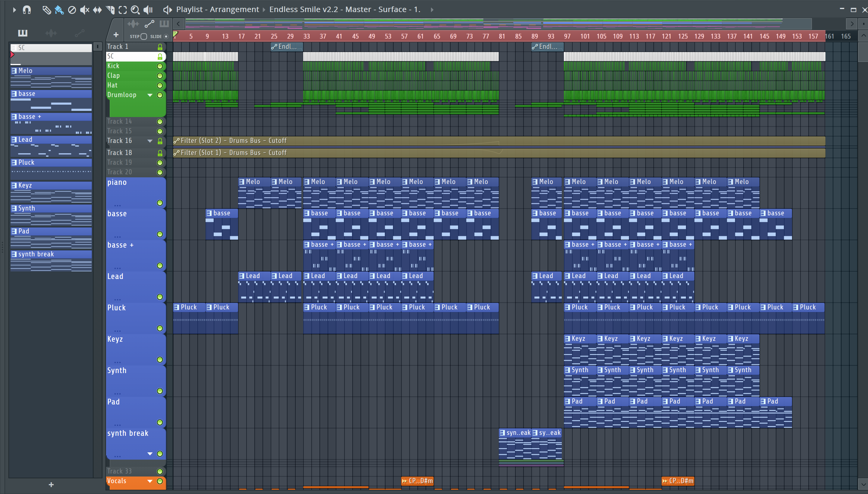
Task: Add a track with the plus button
Action: pos(116,35)
